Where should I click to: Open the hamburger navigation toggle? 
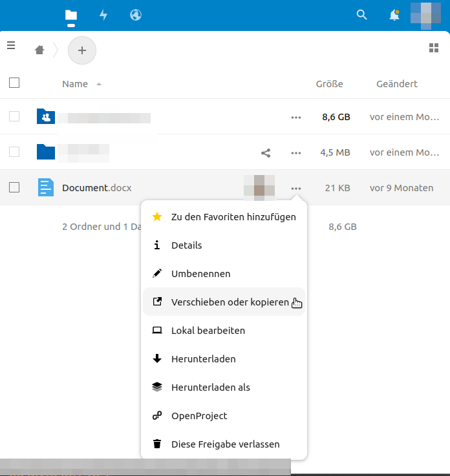tap(11, 45)
